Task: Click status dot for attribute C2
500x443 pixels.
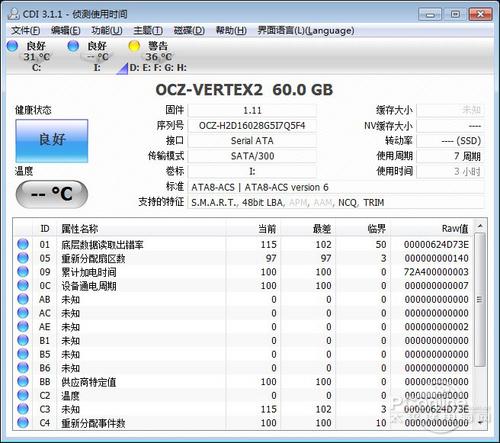Action: coord(23,395)
